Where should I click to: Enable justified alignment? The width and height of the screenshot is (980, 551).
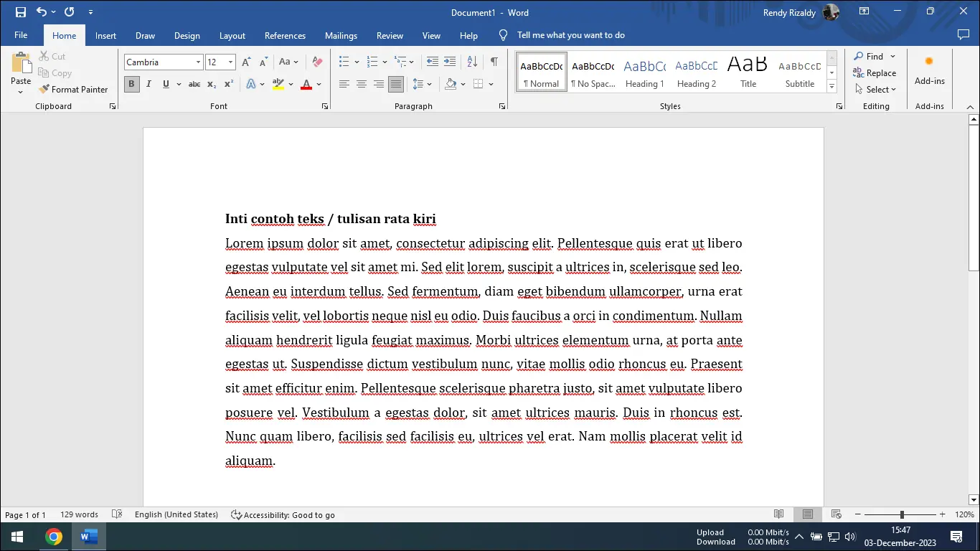click(x=395, y=84)
